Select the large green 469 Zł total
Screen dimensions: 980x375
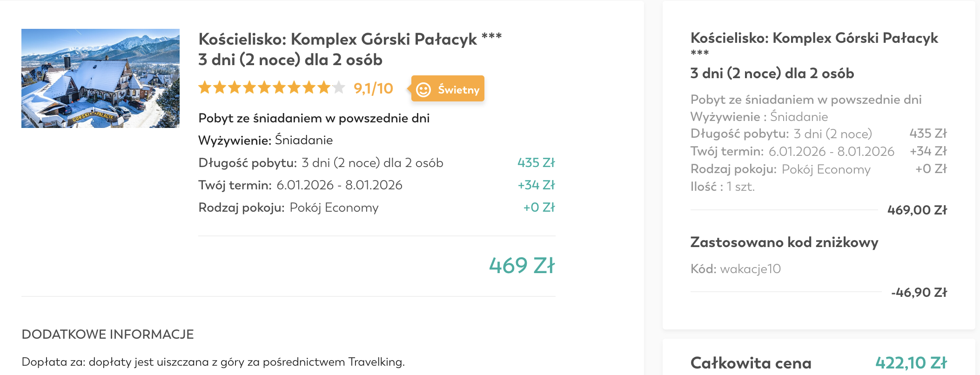(x=522, y=266)
